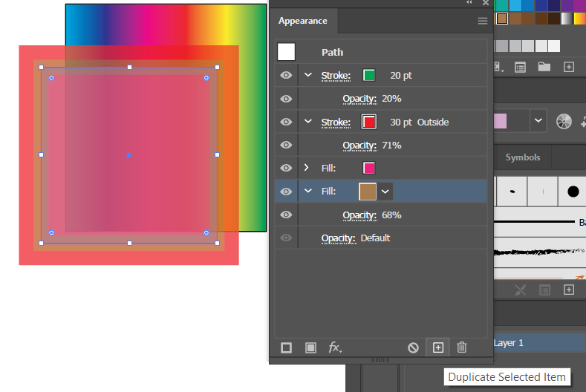Open the Stroke link for 30 pt stroke
This screenshot has width=586, height=392.
(x=336, y=122)
